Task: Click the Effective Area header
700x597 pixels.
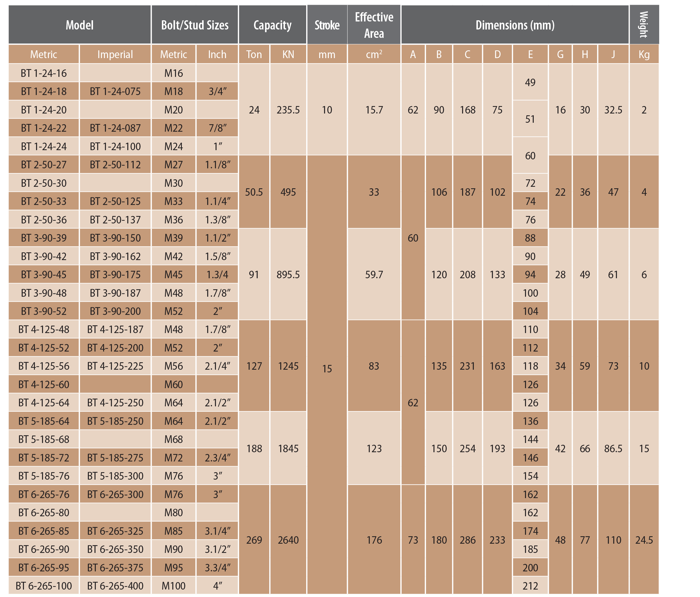Action: [374, 25]
